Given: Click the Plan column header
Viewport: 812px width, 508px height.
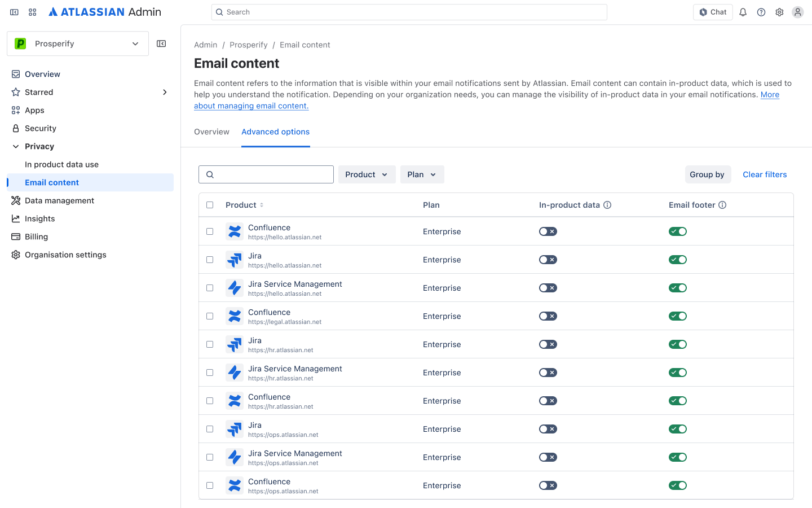Looking at the screenshot, I should coord(431,205).
